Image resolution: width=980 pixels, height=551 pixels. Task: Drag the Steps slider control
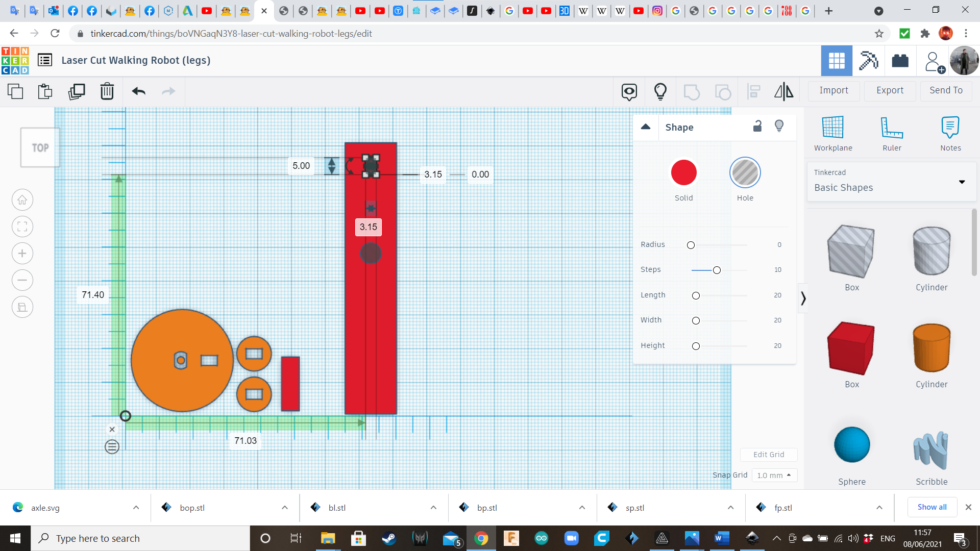pos(716,269)
